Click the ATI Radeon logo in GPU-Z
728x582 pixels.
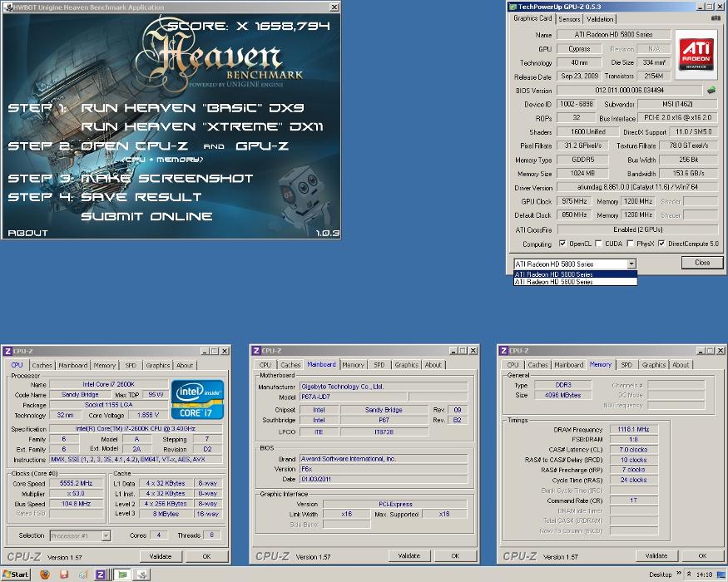[696, 54]
